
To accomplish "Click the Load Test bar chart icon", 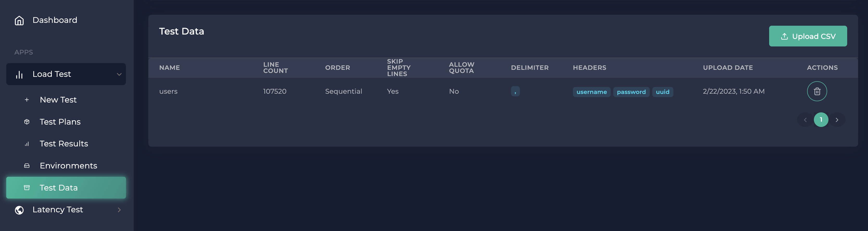I will 19,74.
